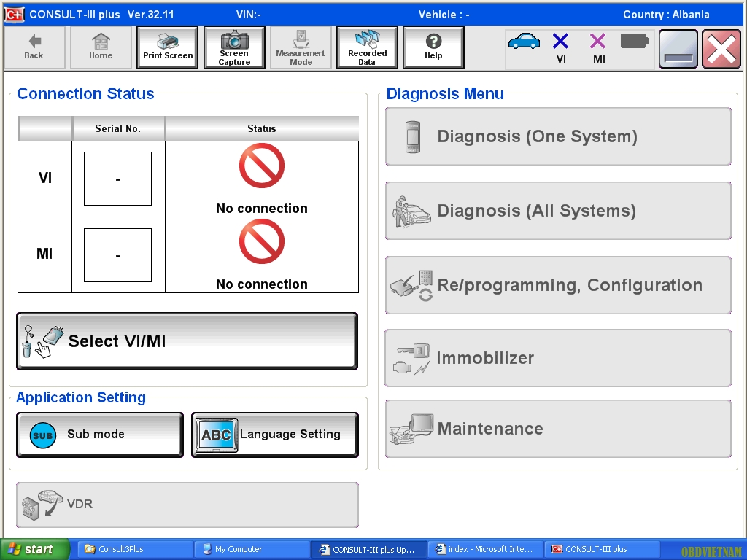Minimize the CONSULT-III plus window

click(678, 49)
